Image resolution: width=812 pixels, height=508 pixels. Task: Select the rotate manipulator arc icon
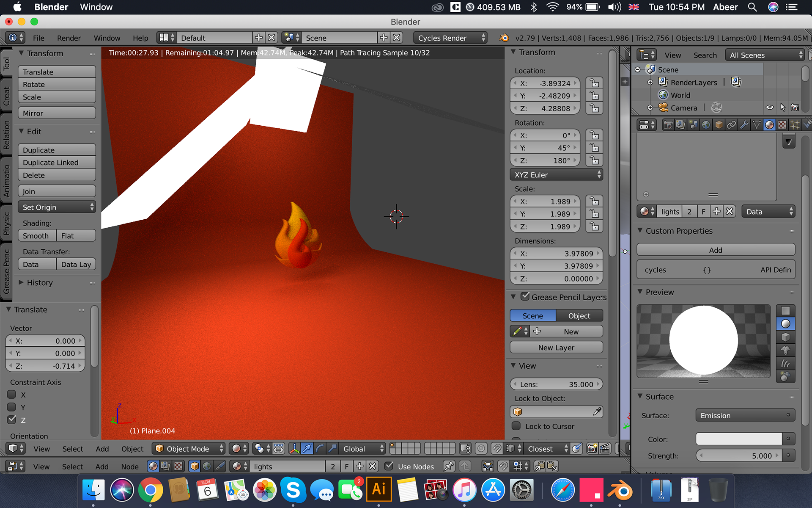click(320, 449)
